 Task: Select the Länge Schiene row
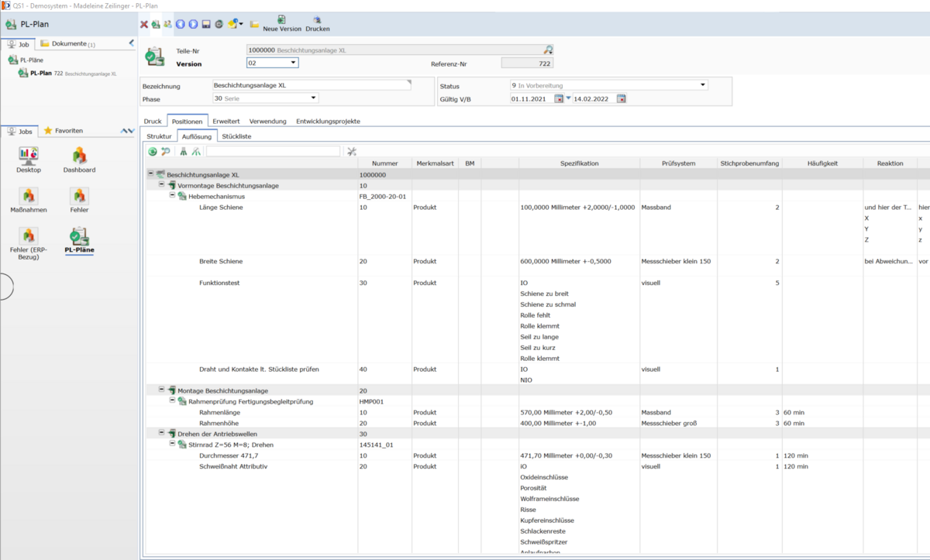pyautogui.click(x=221, y=208)
